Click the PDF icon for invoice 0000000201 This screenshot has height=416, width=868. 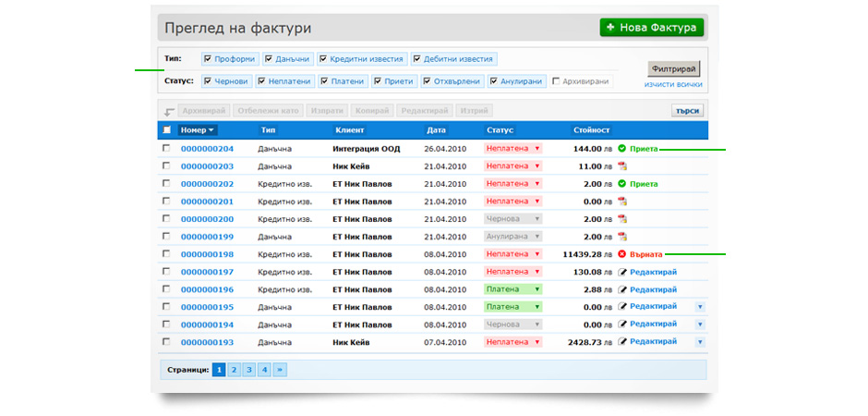(622, 202)
